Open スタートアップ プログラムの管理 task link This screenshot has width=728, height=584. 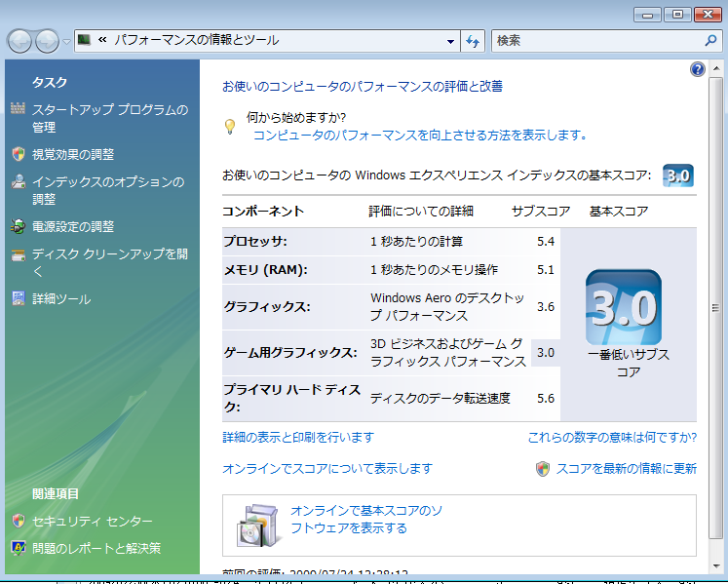(x=110, y=118)
